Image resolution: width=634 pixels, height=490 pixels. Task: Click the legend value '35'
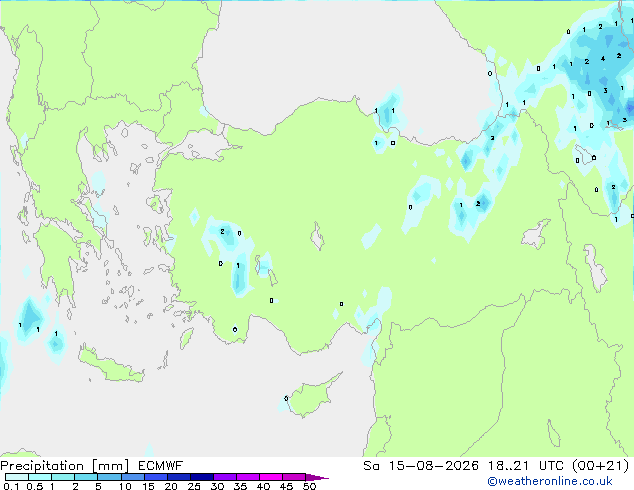240,486
